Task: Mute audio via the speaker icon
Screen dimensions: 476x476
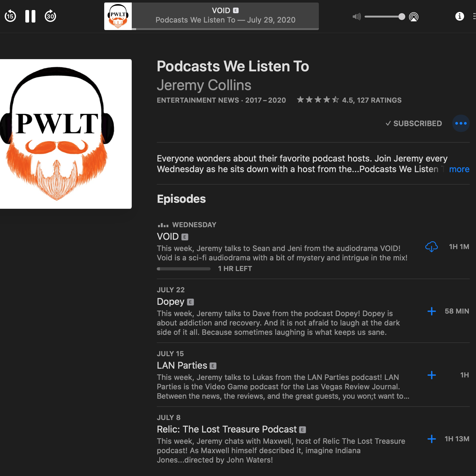Action: tap(356, 17)
